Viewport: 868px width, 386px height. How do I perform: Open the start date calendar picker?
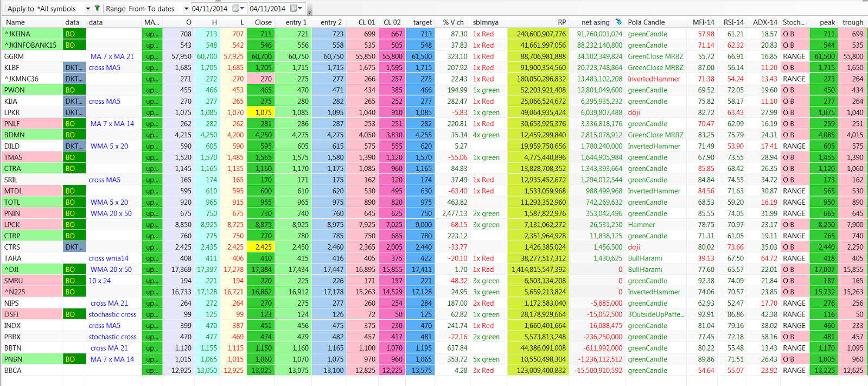point(239,9)
